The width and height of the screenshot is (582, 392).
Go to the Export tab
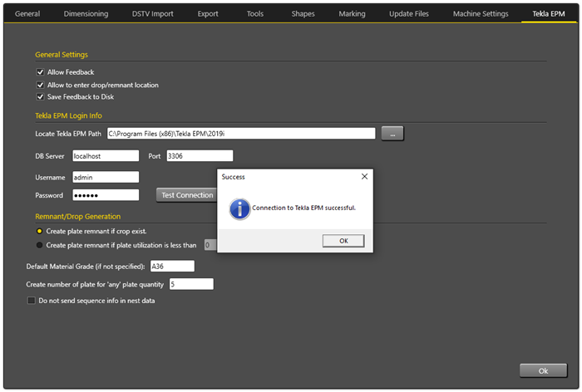pyautogui.click(x=208, y=14)
